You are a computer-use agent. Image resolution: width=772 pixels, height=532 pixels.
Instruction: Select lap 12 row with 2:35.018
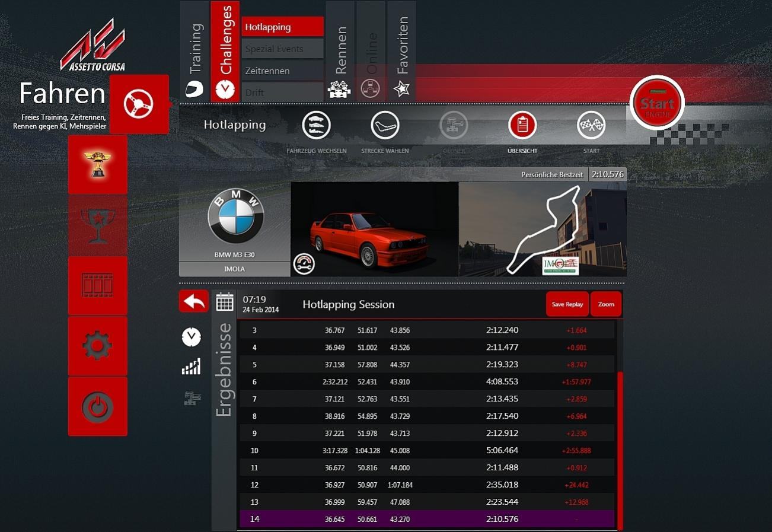(x=427, y=485)
